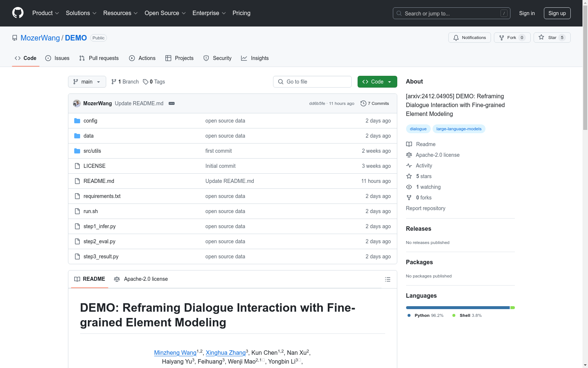Image resolution: width=588 pixels, height=368 pixels.
Task: Switch to the Security tab
Action: click(218, 58)
